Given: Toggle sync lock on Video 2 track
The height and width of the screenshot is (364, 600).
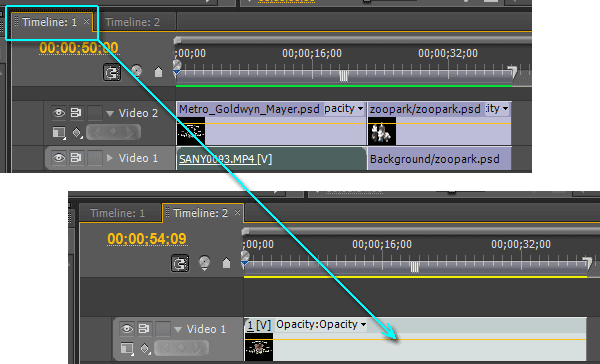Looking at the screenshot, I should click(76, 113).
